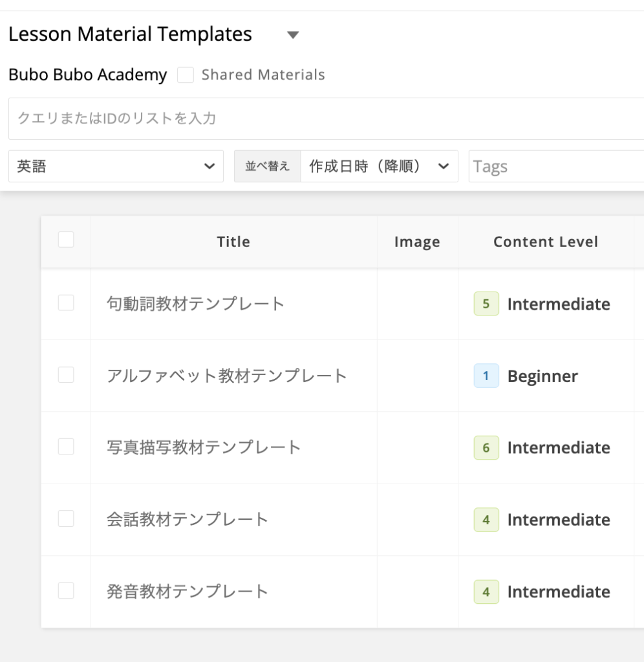Open the Lesson Material Templates dropdown arrow

[293, 35]
